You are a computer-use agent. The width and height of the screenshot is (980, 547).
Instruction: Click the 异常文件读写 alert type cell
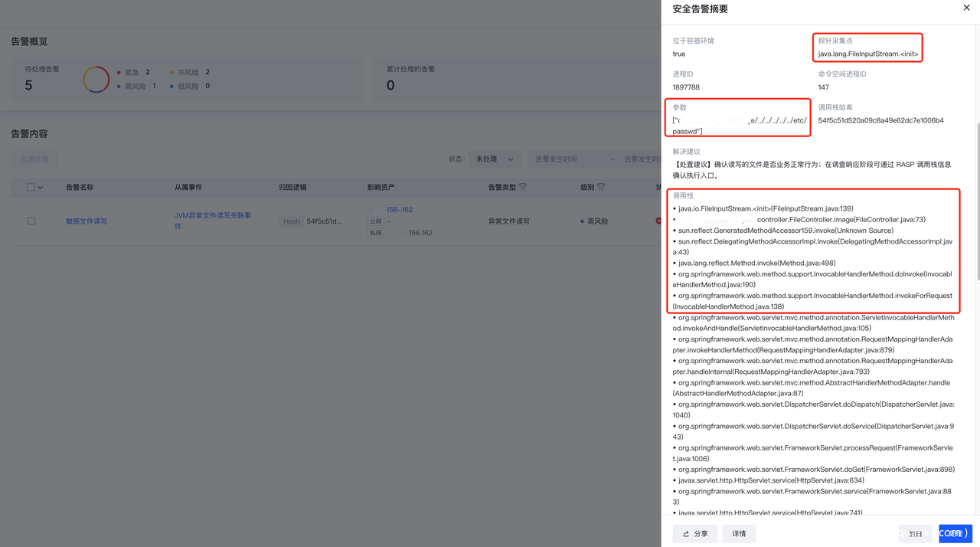pyautogui.click(x=509, y=221)
